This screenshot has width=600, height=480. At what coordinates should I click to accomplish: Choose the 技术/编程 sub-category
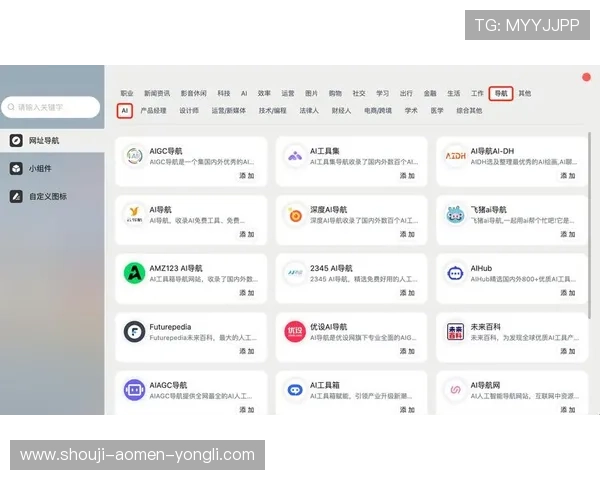point(272,111)
